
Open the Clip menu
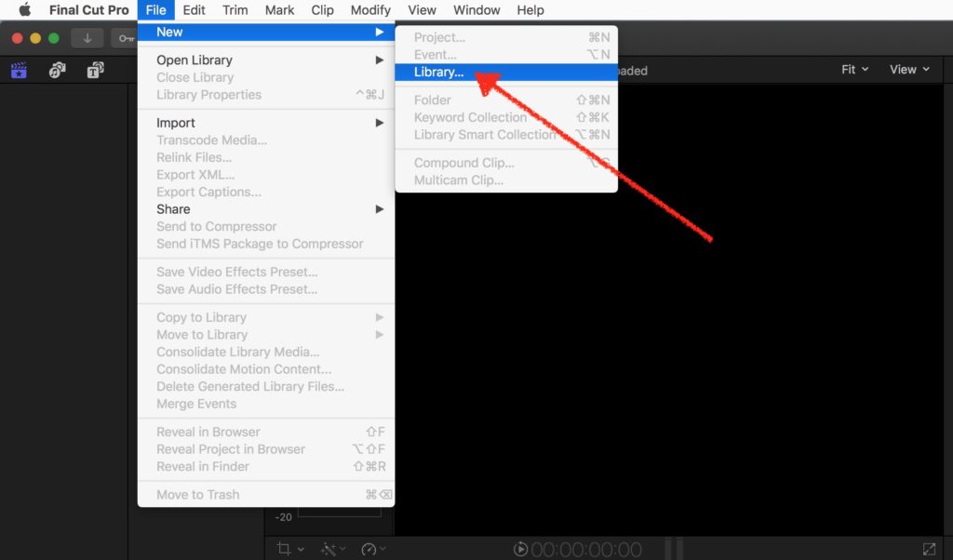coord(322,9)
